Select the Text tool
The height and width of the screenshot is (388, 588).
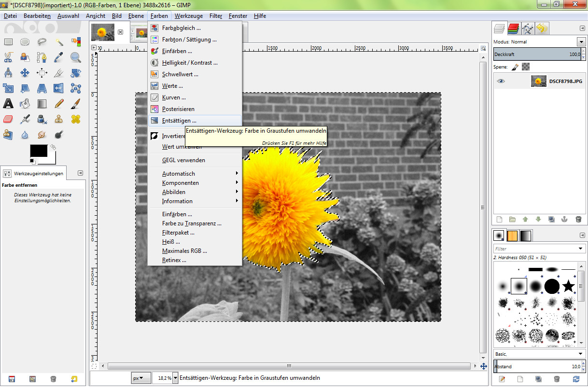tap(8, 103)
